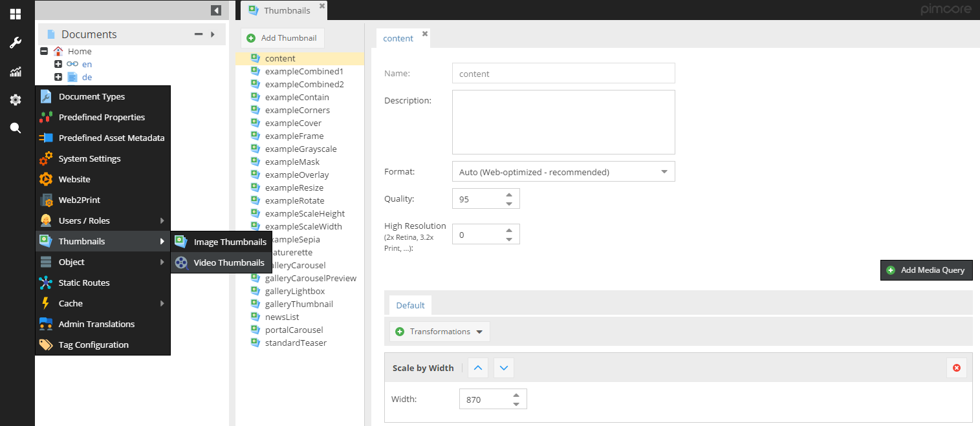Select exampleGrayscale in the thumbnail list
The height and width of the screenshot is (426, 980).
pyautogui.click(x=300, y=149)
